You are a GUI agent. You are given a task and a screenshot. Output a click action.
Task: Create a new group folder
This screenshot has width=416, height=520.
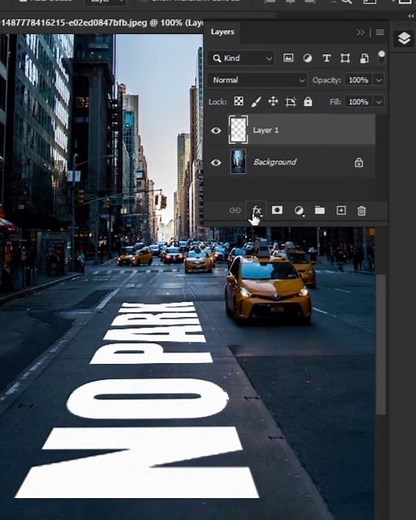tap(320, 210)
